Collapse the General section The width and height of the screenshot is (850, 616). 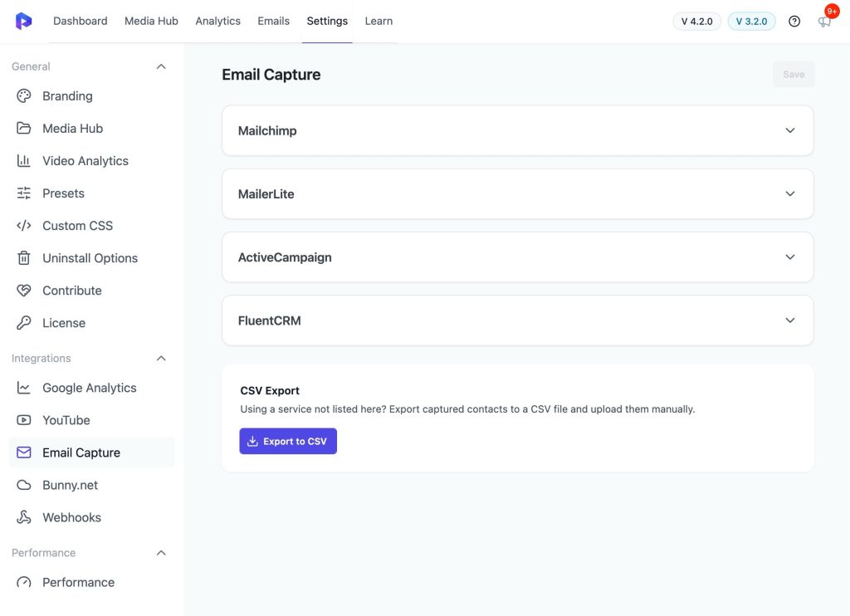click(x=161, y=66)
